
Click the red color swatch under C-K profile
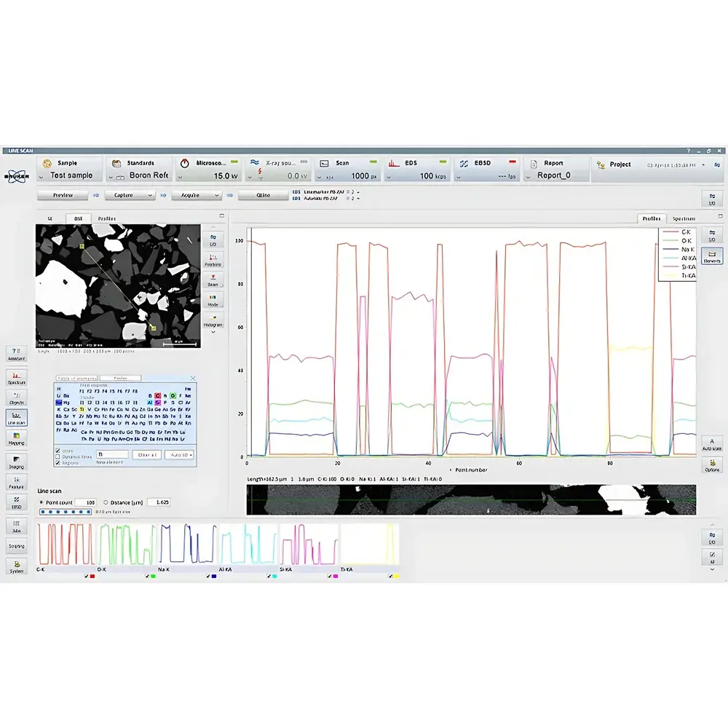tap(92, 575)
